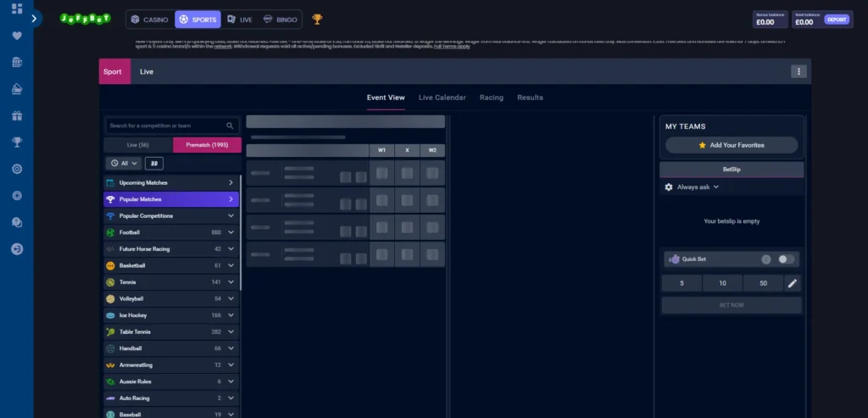The width and height of the screenshot is (868, 418).
Task: Click the Deposit button
Action: coord(837,20)
